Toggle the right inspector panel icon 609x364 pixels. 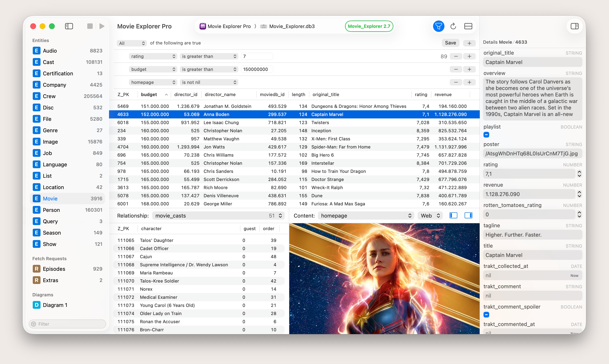pyautogui.click(x=574, y=26)
